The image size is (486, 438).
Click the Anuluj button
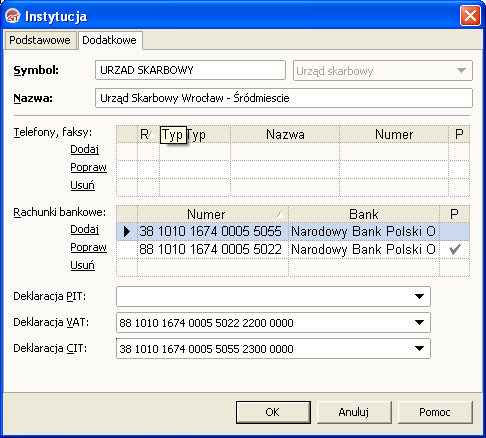[354, 412]
